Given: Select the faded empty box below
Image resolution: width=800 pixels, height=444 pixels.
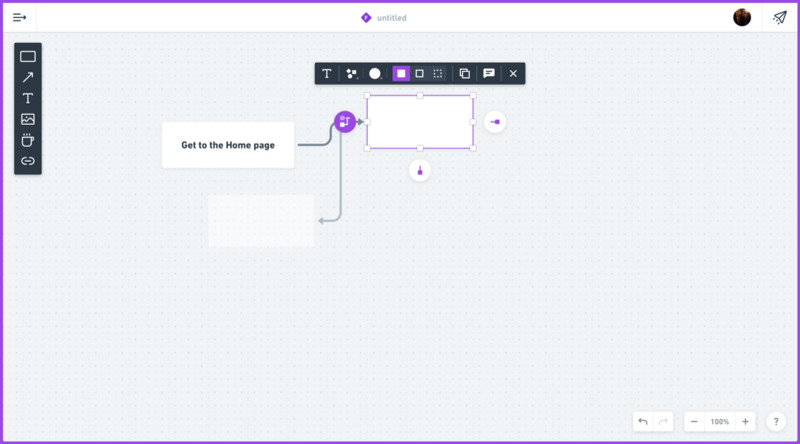Looking at the screenshot, I should click(x=261, y=220).
